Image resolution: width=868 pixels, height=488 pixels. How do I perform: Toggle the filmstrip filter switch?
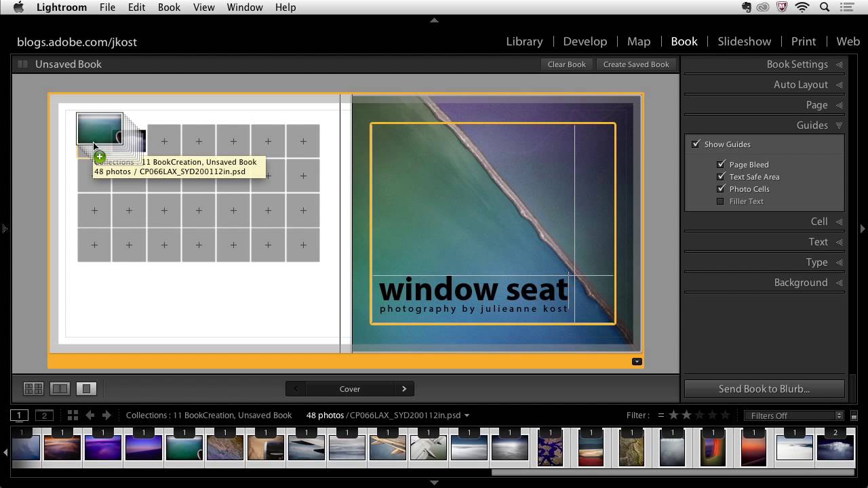coord(854,415)
